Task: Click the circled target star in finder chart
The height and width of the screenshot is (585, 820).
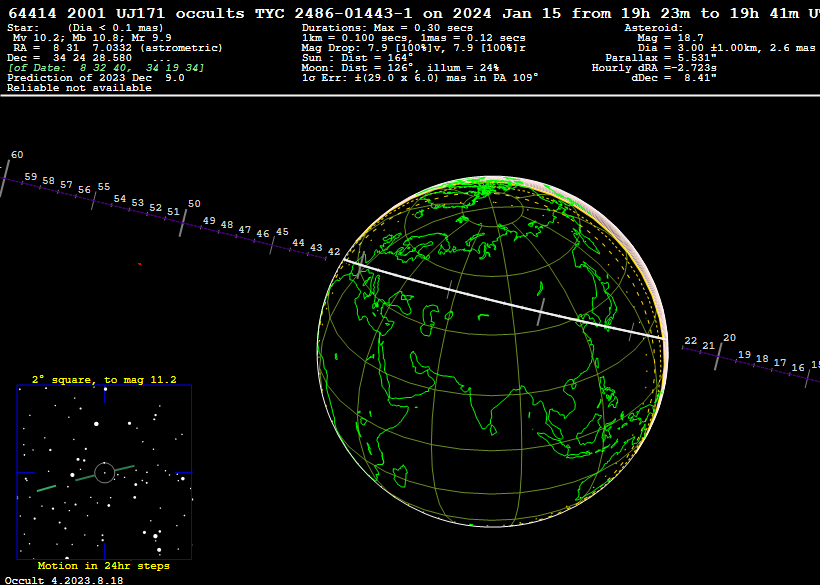Action: [x=105, y=473]
